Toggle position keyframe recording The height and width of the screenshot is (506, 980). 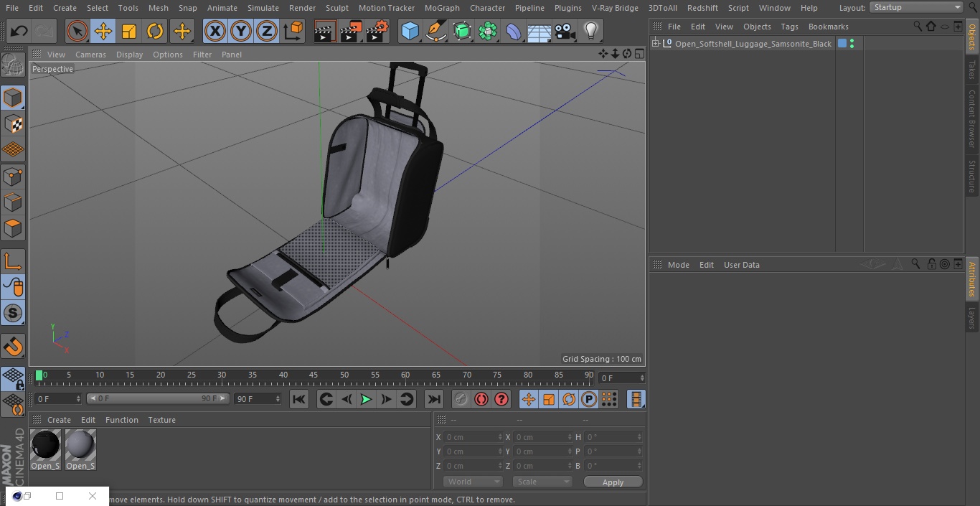point(529,399)
